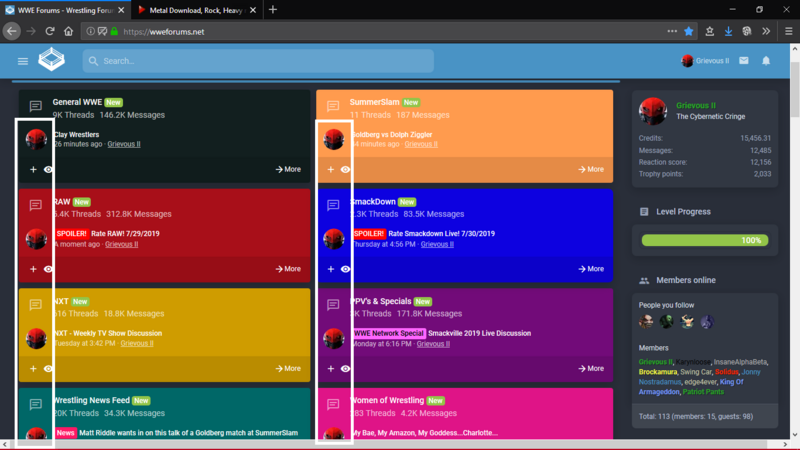Open the Grievous II account menu in header
The height and width of the screenshot is (450, 800).
[705, 61]
